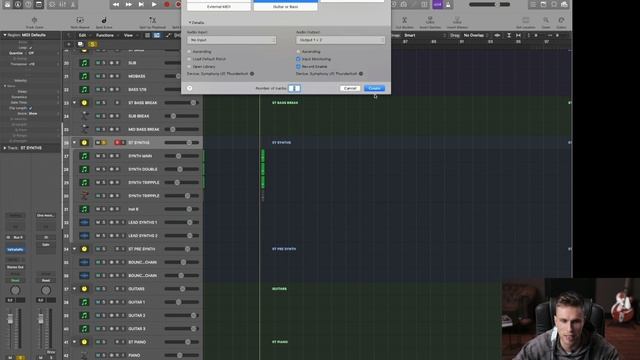Click the ST SYNTHS summing stack icon
The height and width of the screenshot is (360, 640).
click(84, 142)
